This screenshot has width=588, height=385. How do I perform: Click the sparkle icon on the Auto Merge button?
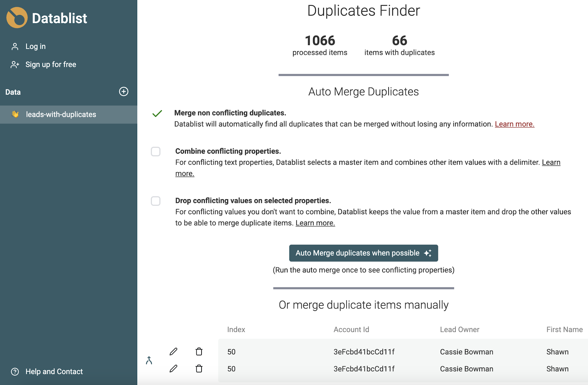[428, 253]
